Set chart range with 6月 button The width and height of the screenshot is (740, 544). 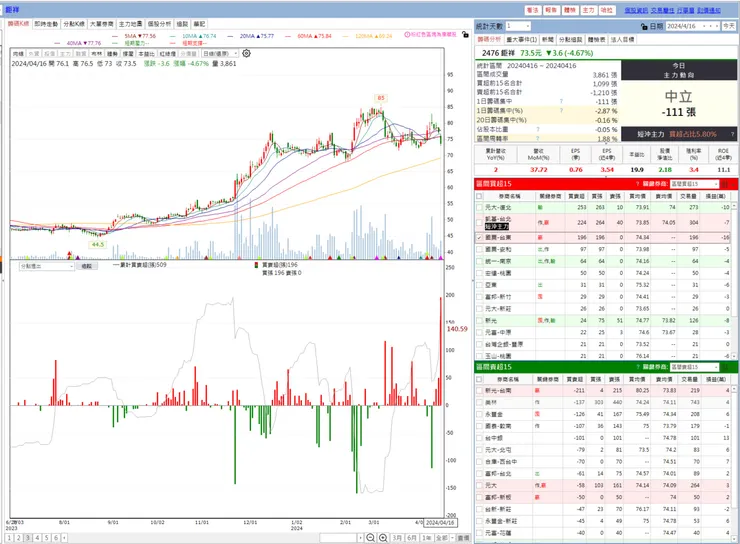pyautogui.click(x=412, y=538)
